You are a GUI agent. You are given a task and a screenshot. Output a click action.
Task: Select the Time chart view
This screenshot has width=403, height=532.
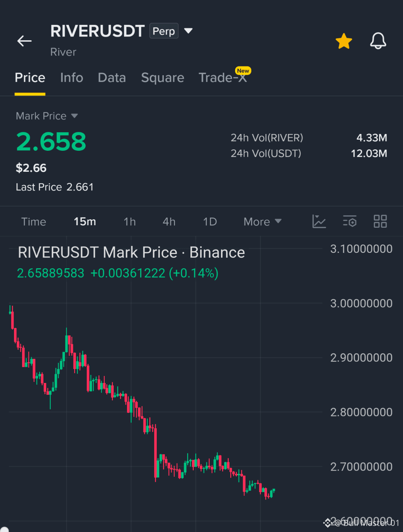[x=34, y=222]
